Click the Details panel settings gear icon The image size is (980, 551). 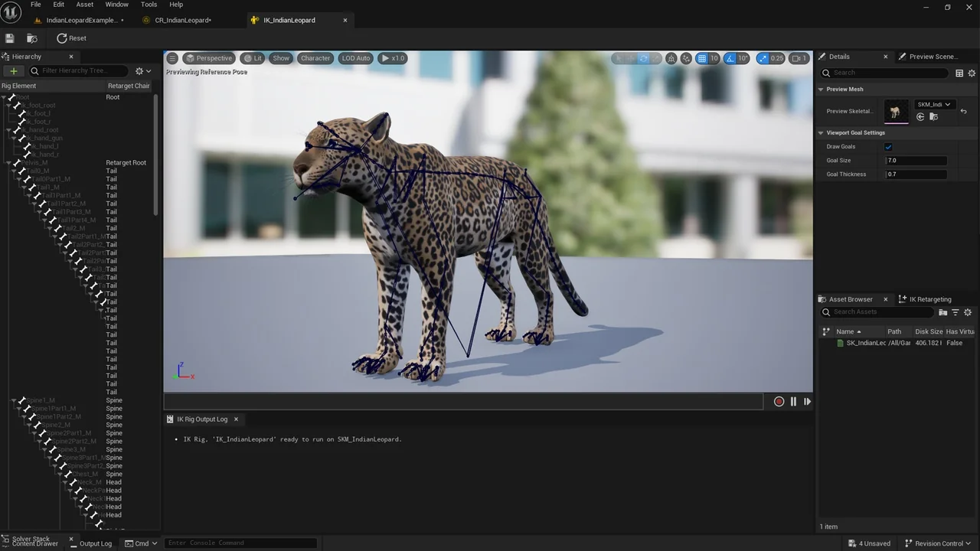[972, 73]
